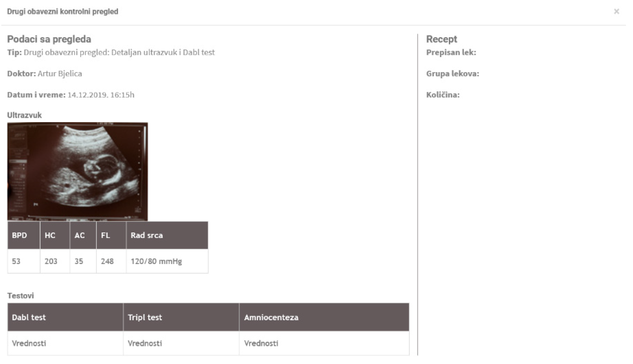Viewport: 633px width, 364px height.
Task: Select the FL value 248 cell
Action: coord(107,261)
